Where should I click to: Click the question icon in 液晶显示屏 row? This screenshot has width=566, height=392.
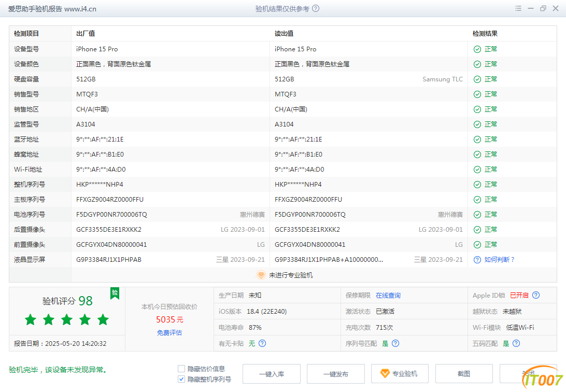477,260
